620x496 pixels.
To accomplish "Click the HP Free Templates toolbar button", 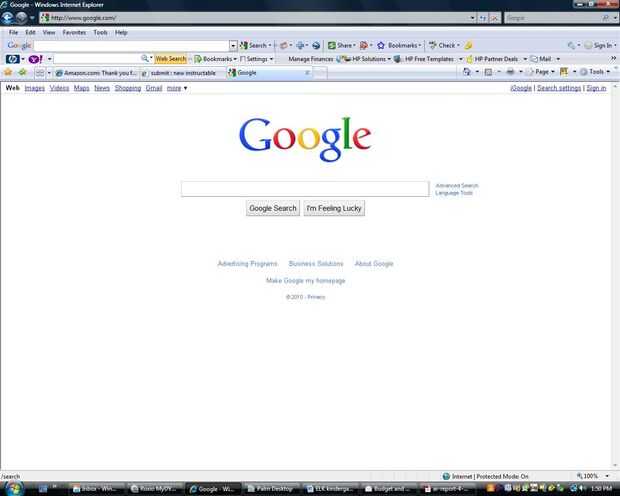I will [x=425, y=59].
